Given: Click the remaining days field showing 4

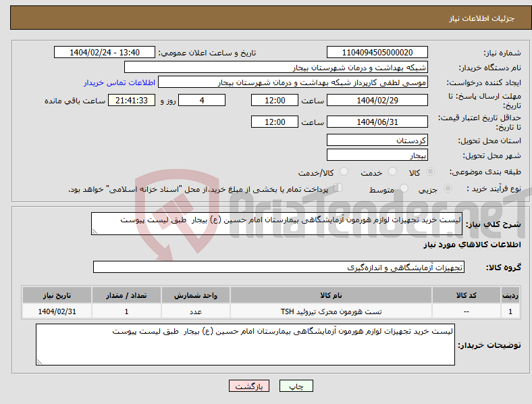Looking at the screenshot, I should click(202, 100).
